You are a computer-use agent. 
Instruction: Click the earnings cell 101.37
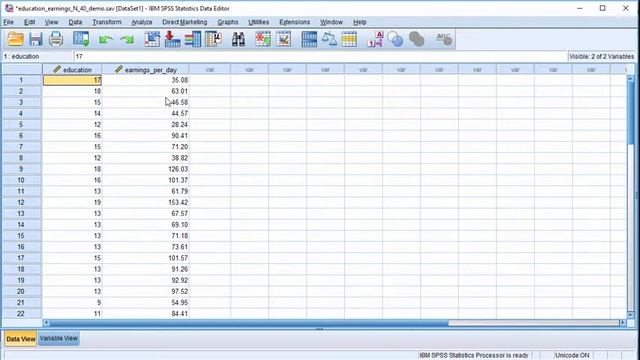146,180
